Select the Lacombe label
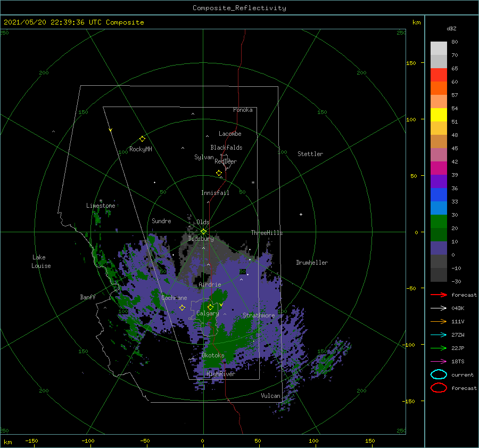Viewport: 479px width, 448px height. (230, 134)
